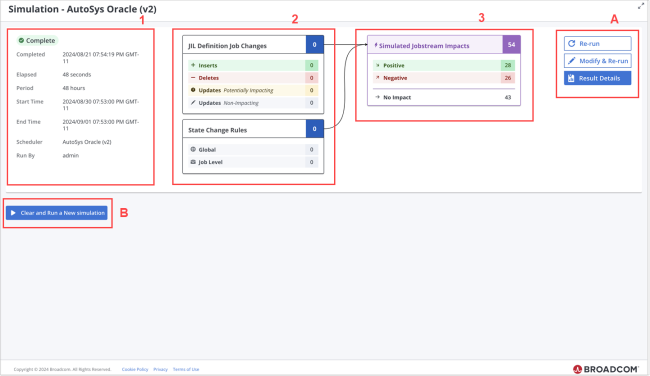
Task: Click the Deletes minus icon
Action: coord(193,78)
